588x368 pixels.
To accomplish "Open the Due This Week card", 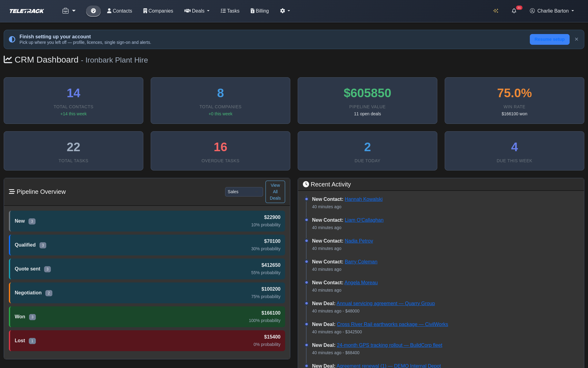I will point(514,151).
